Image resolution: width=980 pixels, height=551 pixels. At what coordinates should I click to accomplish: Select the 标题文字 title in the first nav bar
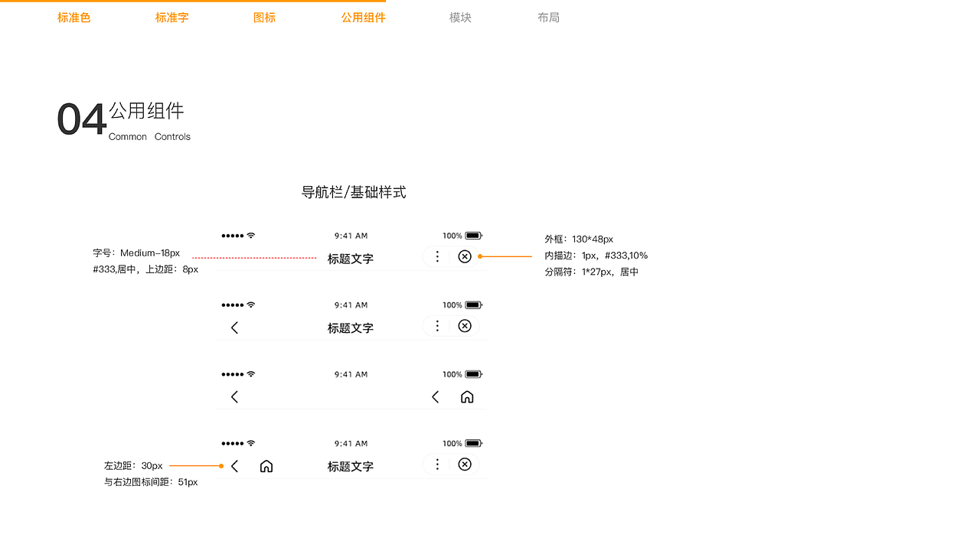(x=350, y=259)
